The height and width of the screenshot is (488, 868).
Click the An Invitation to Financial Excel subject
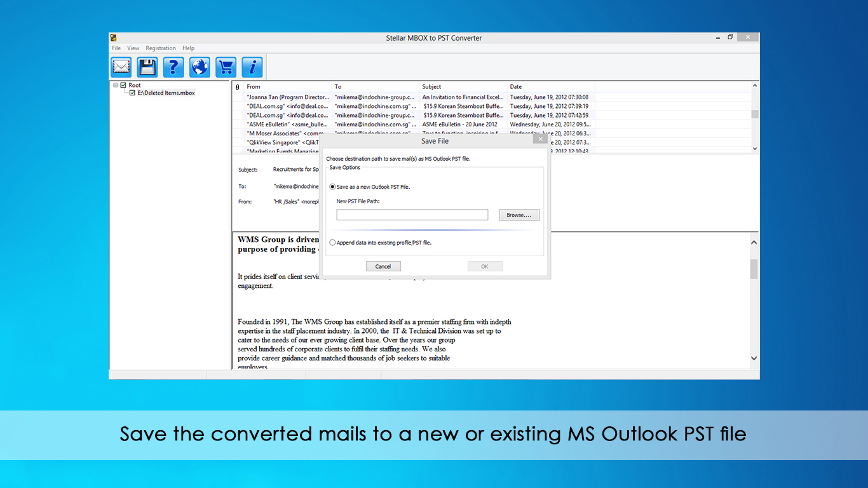pyautogui.click(x=463, y=97)
